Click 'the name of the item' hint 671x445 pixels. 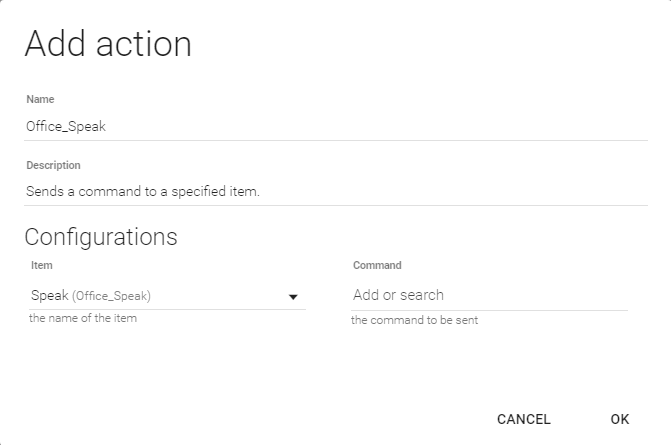coord(83,318)
